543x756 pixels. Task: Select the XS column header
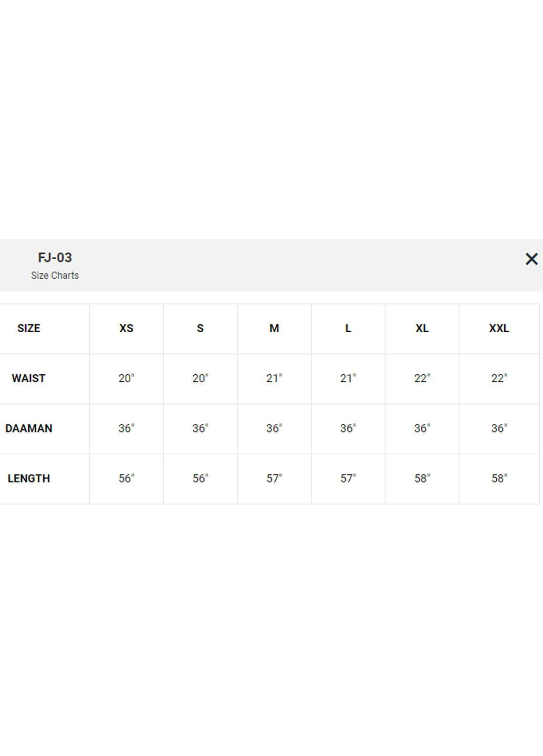point(126,328)
